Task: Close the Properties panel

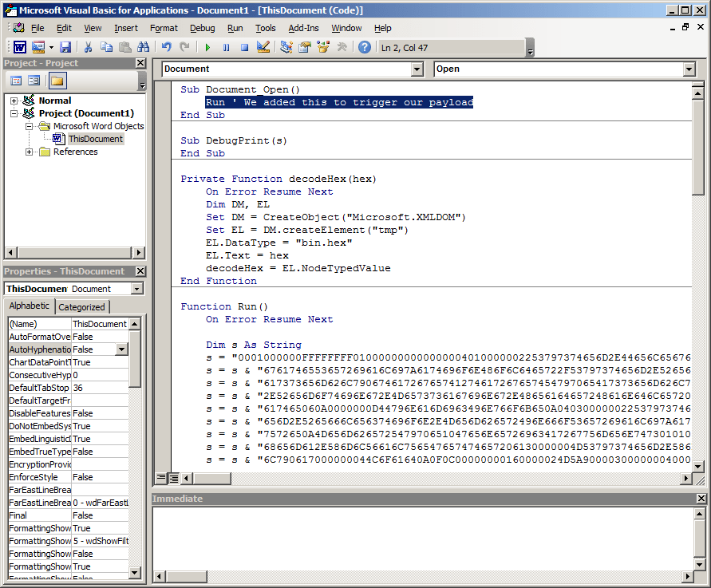Action: point(140,271)
